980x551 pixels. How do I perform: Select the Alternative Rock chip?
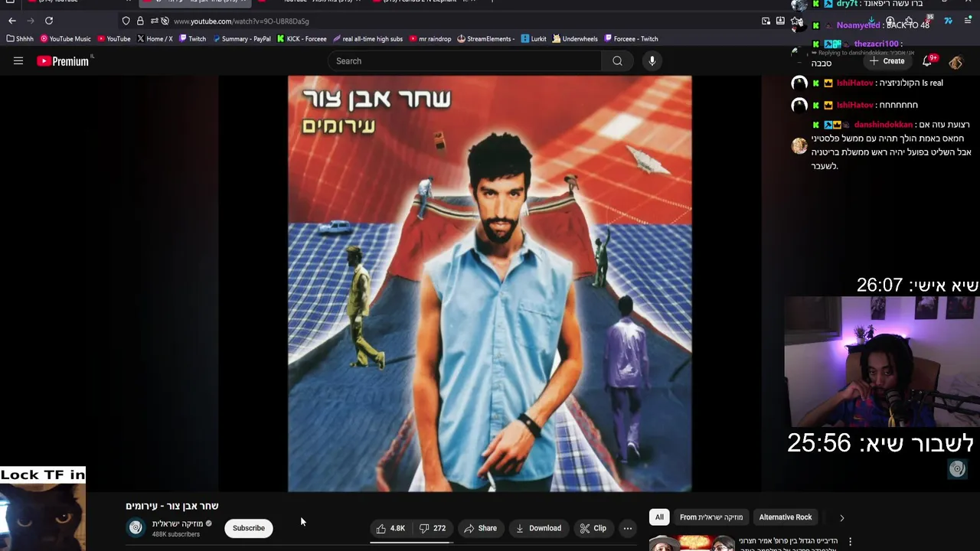(x=786, y=517)
